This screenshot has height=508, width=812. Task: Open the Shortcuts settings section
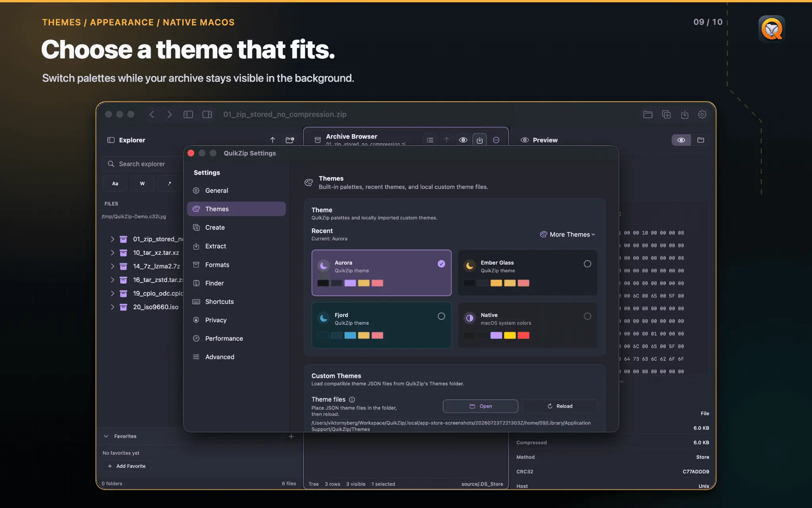click(x=236, y=302)
